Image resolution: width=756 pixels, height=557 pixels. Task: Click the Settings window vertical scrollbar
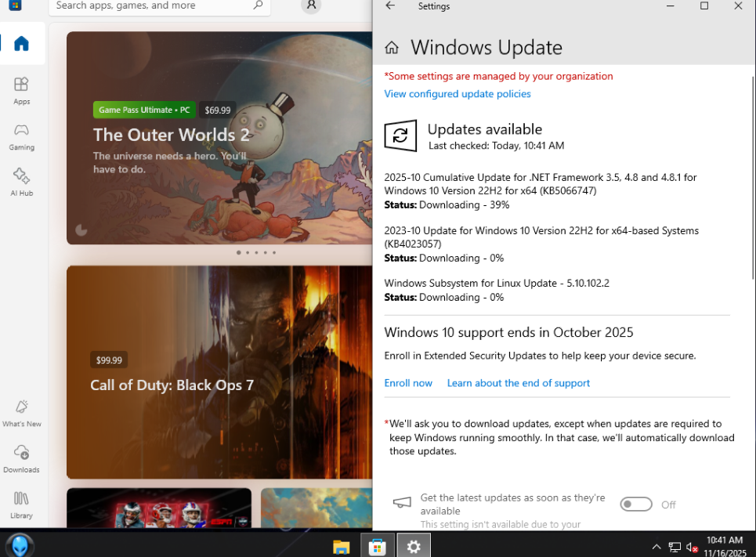tap(753, 177)
